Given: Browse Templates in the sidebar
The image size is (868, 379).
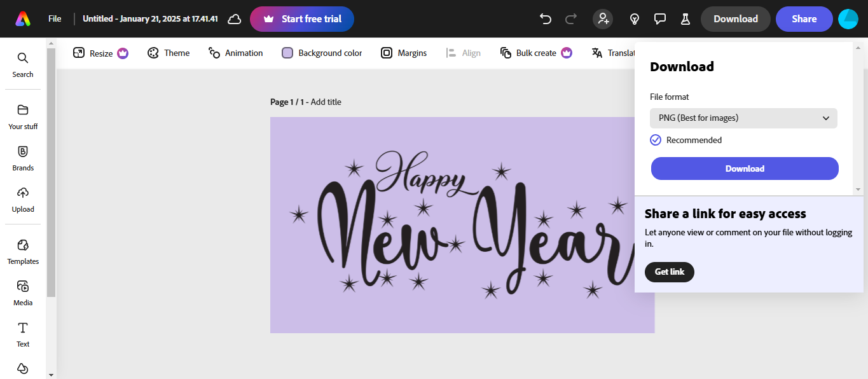Looking at the screenshot, I should (x=23, y=252).
